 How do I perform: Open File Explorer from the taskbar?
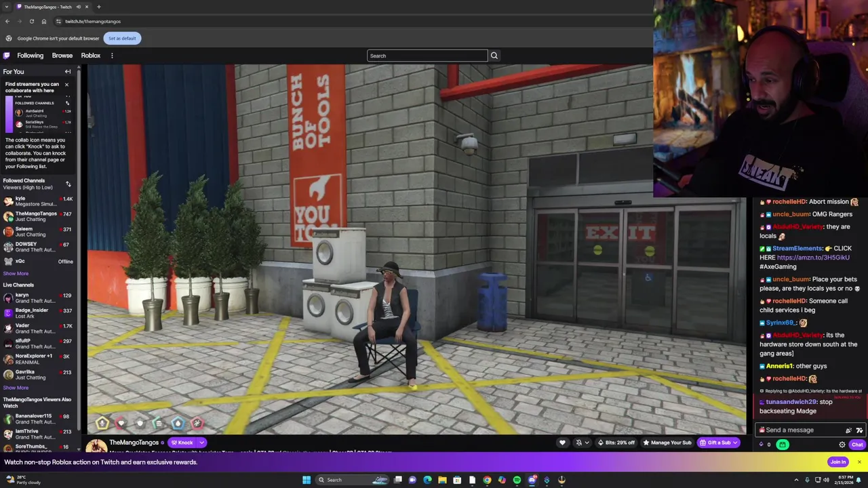click(x=442, y=480)
